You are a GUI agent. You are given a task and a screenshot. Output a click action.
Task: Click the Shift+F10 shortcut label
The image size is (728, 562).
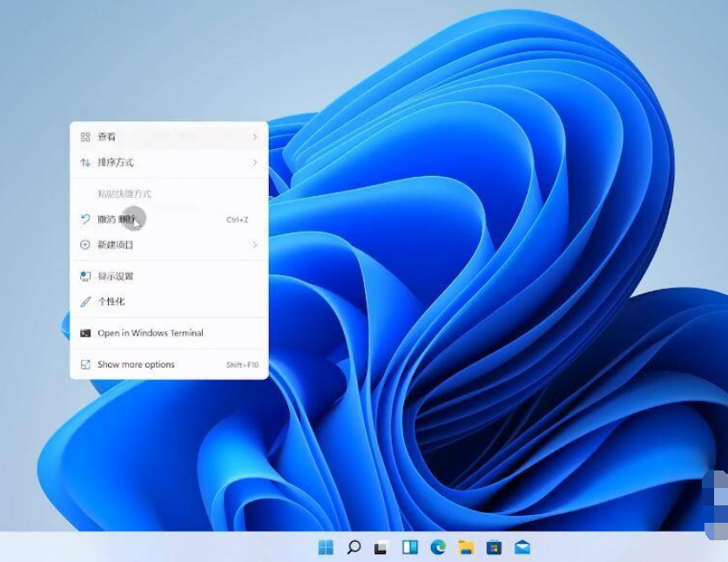point(242,364)
